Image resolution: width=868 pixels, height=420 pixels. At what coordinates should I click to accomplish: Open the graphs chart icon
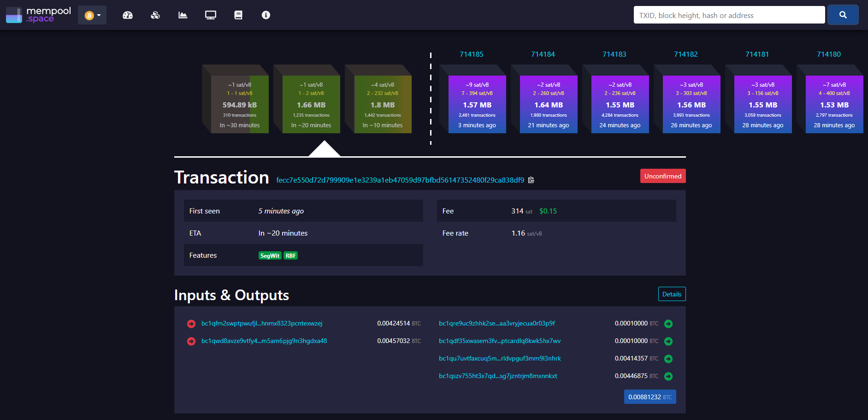tap(183, 15)
